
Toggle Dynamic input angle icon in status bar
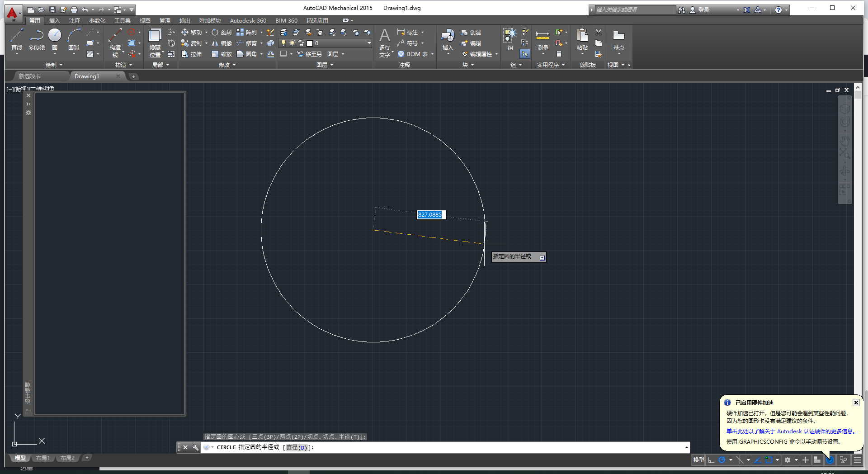(x=758, y=460)
